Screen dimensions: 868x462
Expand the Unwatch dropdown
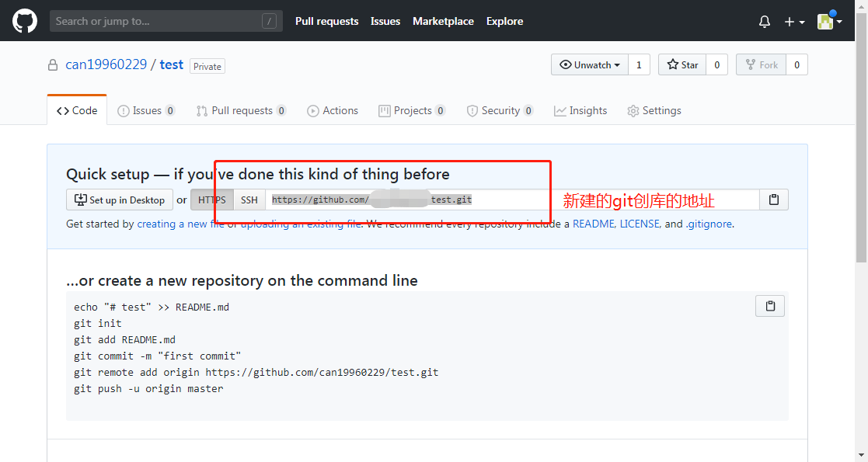click(x=590, y=64)
